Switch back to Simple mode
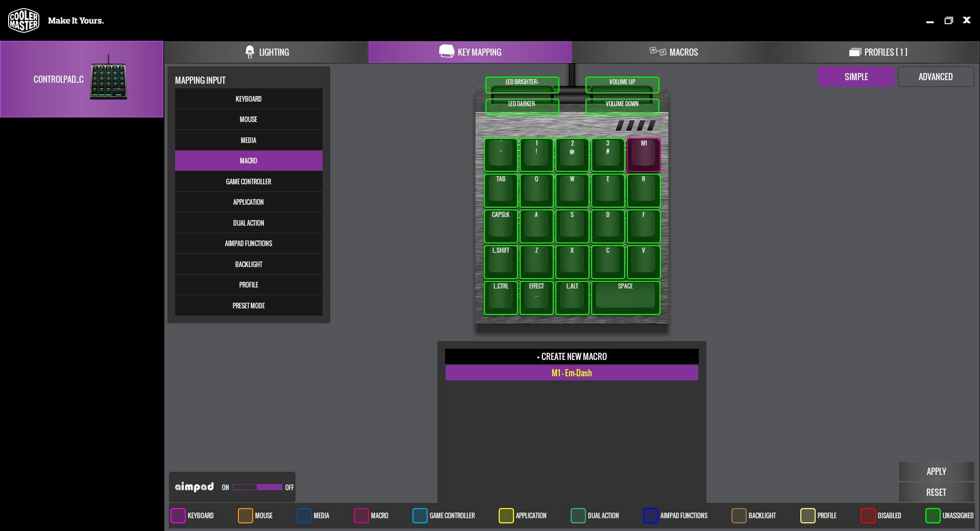 [x=856, y=76]
